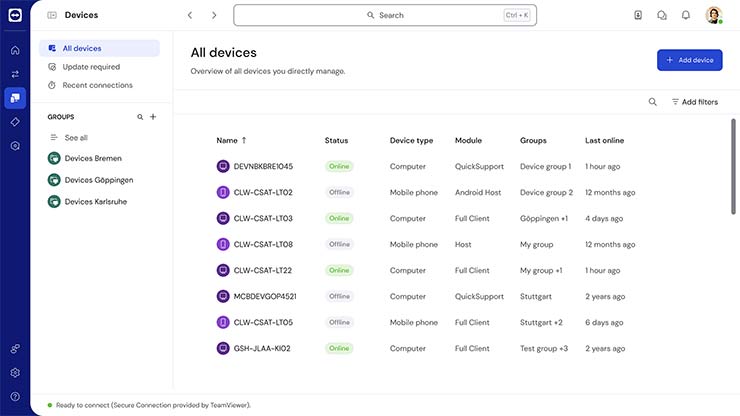Open Recent connections view
The height and width of the screenshot is (416, 740).
coord(97,85)
